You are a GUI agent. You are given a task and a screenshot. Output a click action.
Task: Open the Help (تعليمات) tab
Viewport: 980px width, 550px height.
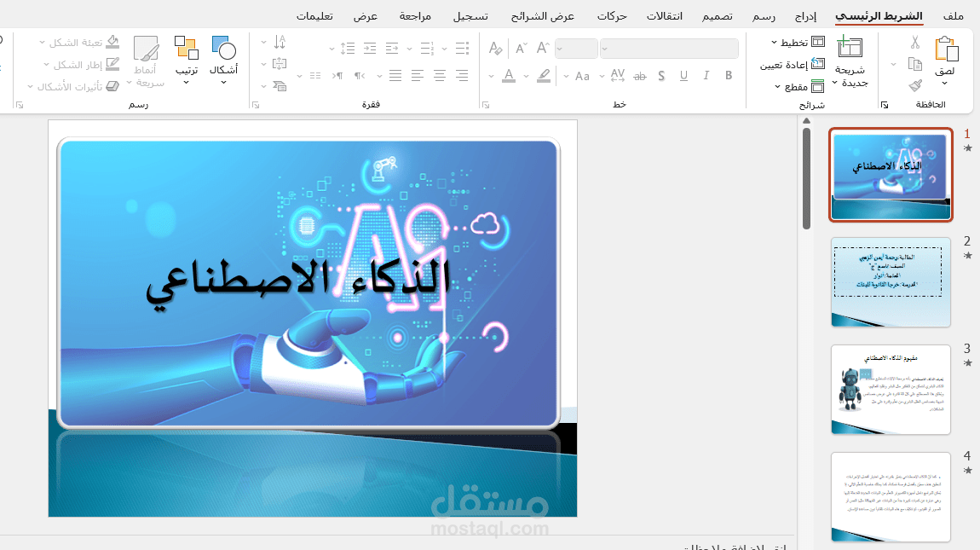[x=314, y=15]
